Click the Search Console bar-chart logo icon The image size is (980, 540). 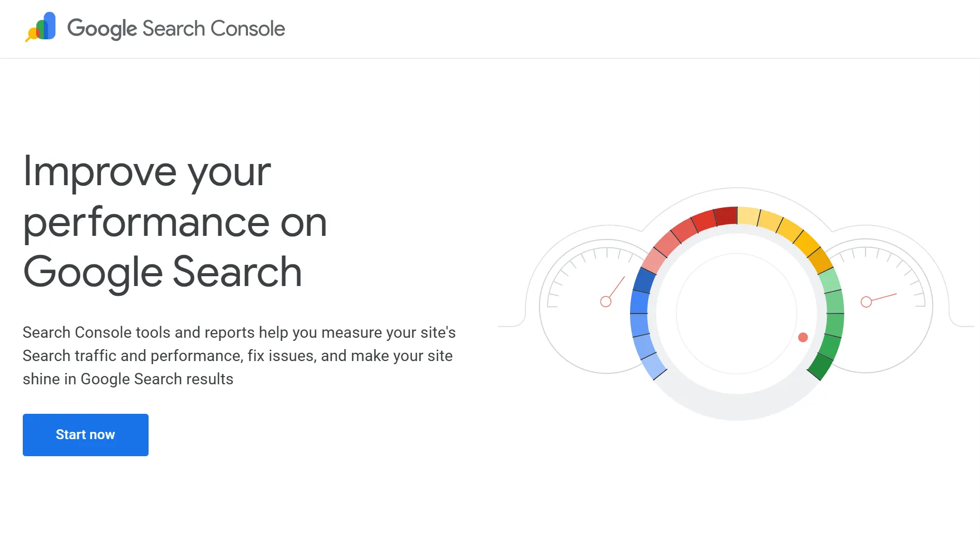41,27
